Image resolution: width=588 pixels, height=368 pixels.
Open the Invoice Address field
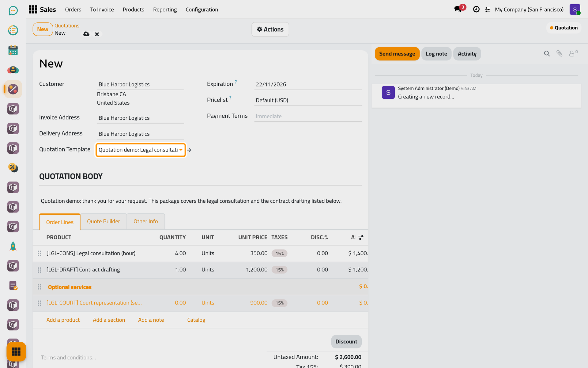(x=141, y=118)
